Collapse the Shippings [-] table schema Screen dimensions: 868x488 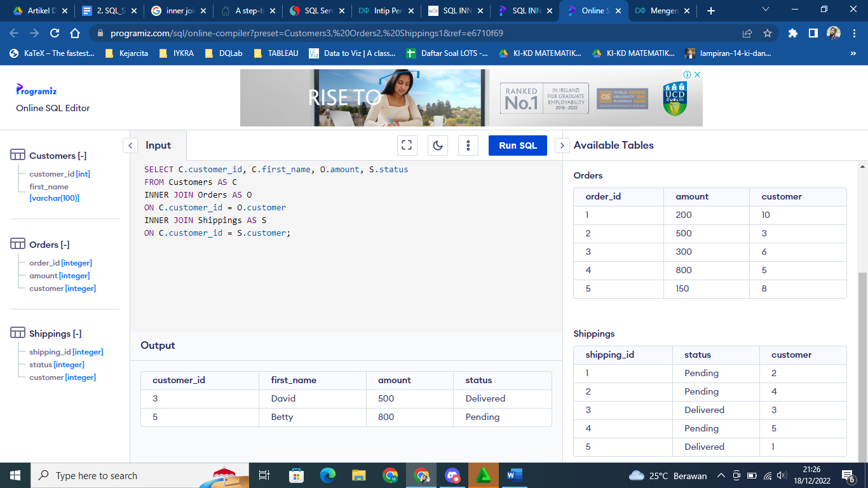click(x=55, y=334)
